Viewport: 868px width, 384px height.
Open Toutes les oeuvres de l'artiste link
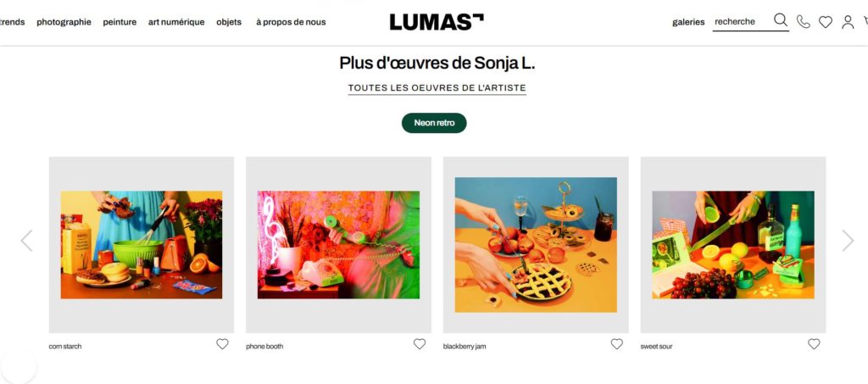(x=437, y=88)
